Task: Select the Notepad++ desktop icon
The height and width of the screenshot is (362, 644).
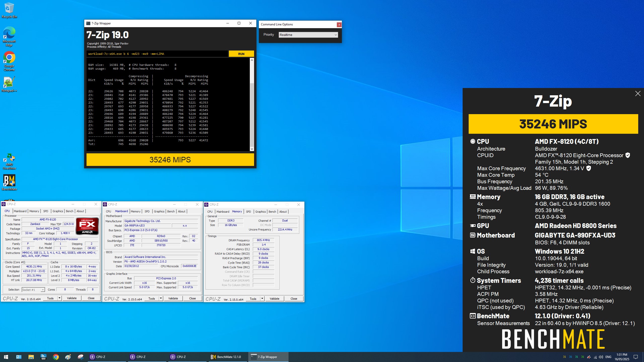Action: click(9, 84)
